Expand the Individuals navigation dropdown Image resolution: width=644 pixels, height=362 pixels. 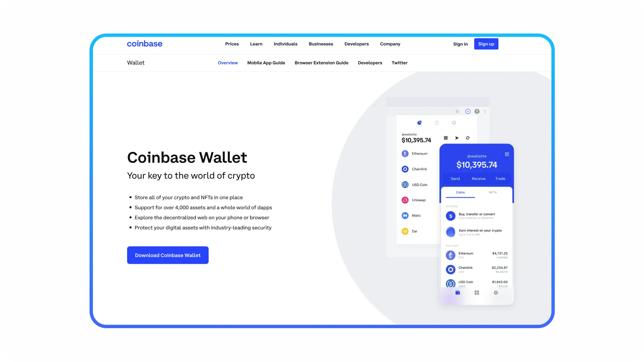tap(285, 44)
